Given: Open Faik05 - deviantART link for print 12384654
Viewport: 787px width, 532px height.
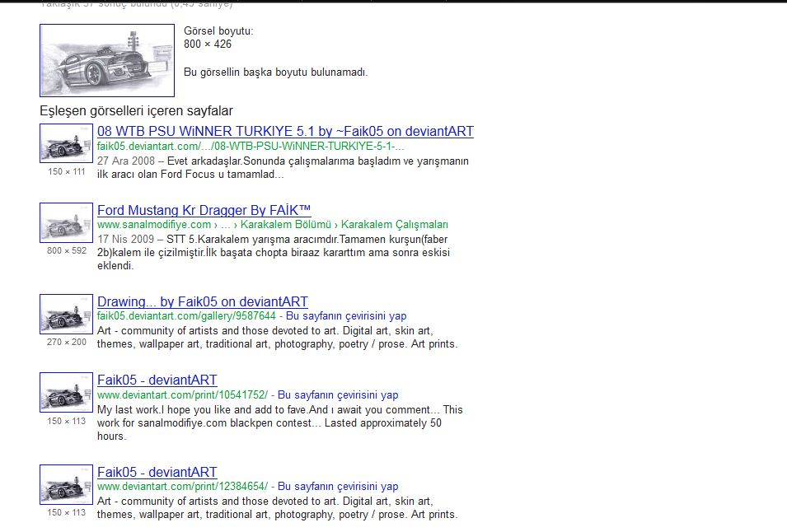Looking at the screenshot, I should tap(157, 473).
